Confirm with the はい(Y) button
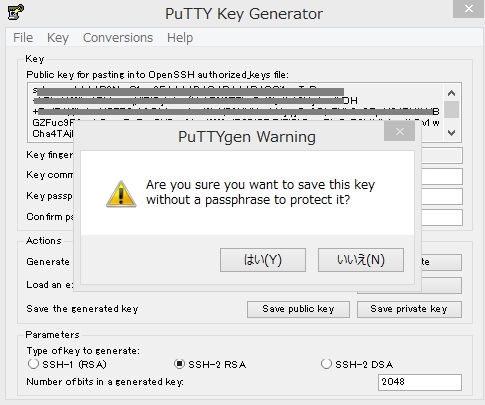 tap(263, 260)
